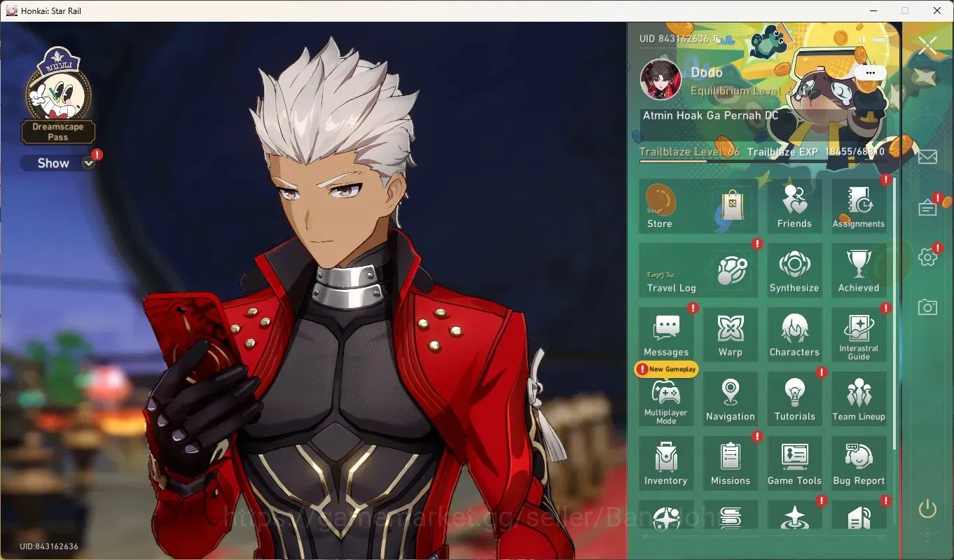The height and width of the screenshot is (560, 954).
Task: Open the Characters menu
Action: coord(794,335)
